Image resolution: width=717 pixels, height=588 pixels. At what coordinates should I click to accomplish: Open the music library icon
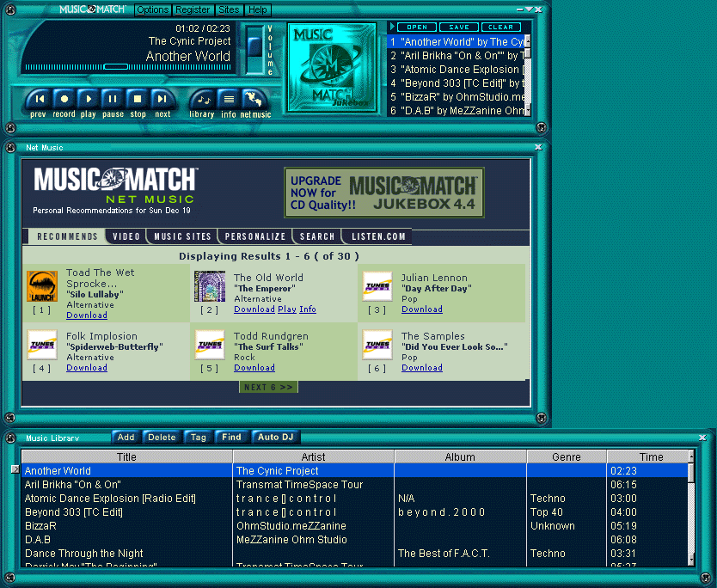click(x=203, y=99)
